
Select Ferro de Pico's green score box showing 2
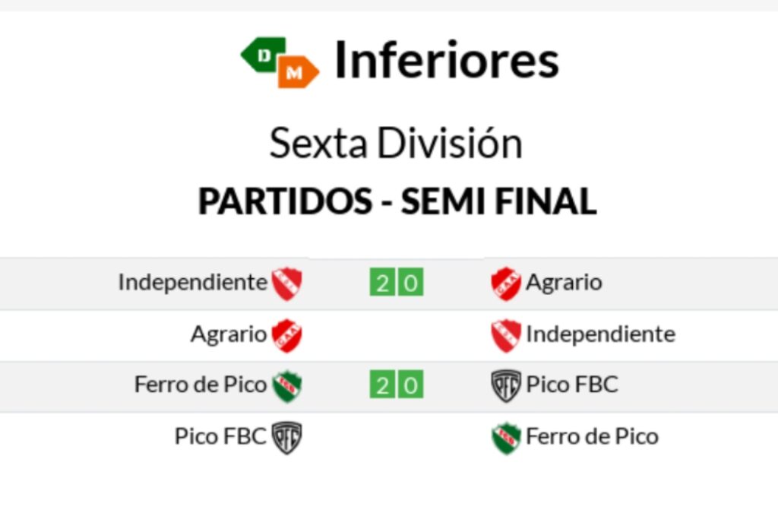(x=382, y=386)
